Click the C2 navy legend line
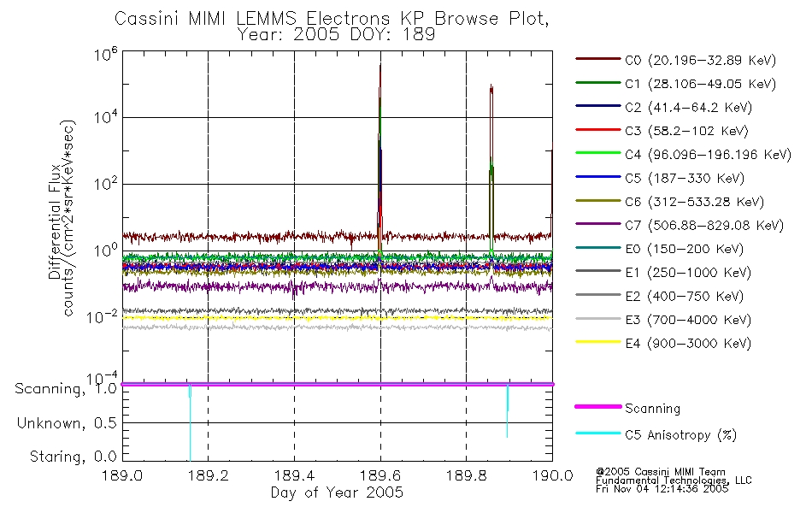Viewport: 812px width, 513px height. (x=597, y=106)
